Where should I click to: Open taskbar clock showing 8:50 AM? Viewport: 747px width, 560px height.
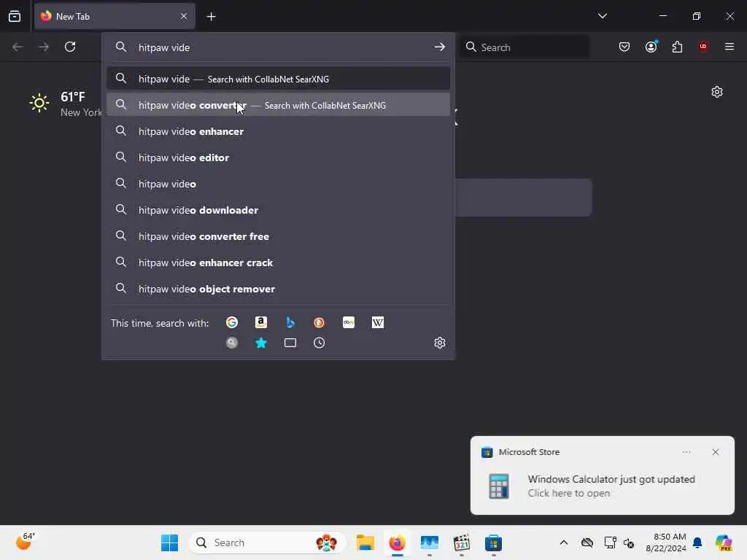coord(666,542)
